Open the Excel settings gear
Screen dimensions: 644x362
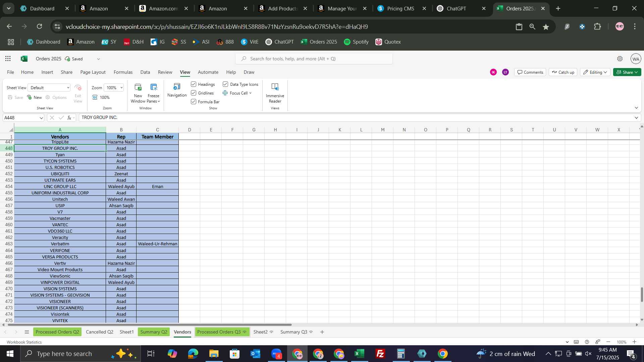(620, 59)
